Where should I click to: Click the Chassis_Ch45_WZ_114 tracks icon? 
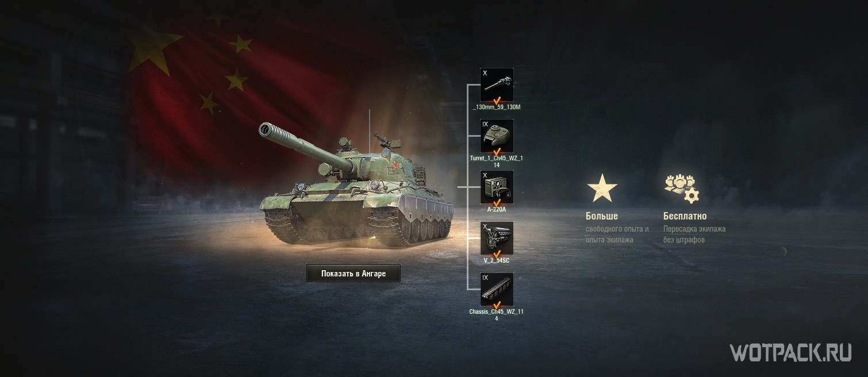point(497,289)
